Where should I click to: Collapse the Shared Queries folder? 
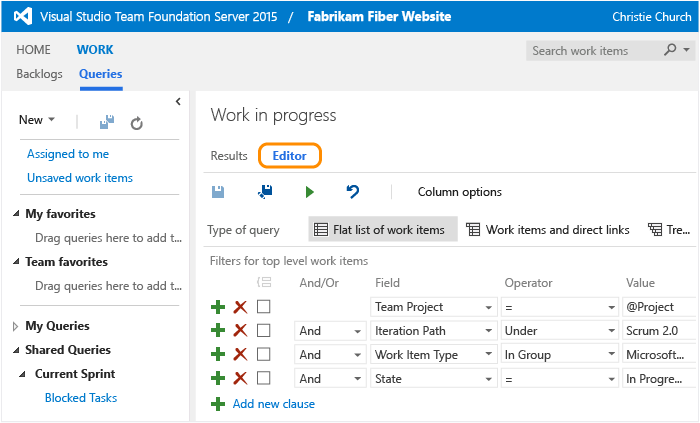16,350
